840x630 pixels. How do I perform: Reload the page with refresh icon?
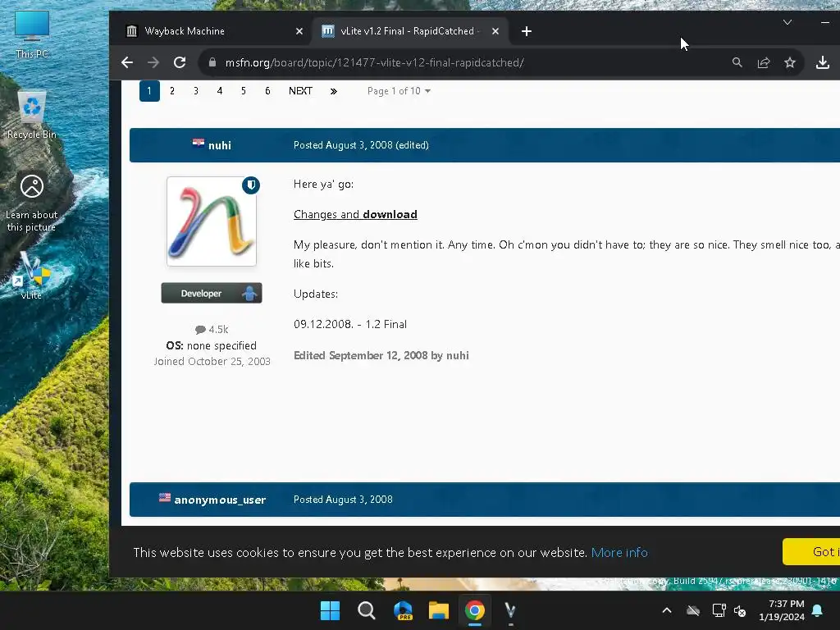pos(180,62)
